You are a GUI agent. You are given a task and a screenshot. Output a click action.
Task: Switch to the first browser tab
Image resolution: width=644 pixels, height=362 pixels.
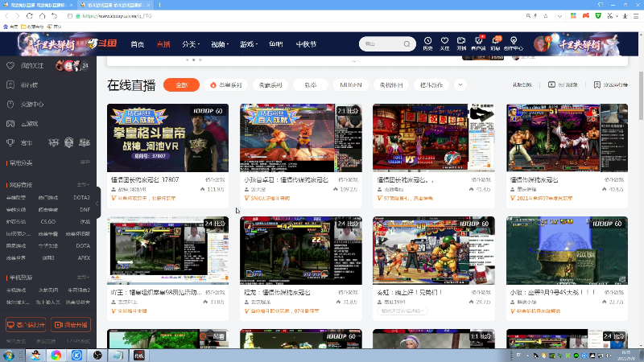coord(38,5)
